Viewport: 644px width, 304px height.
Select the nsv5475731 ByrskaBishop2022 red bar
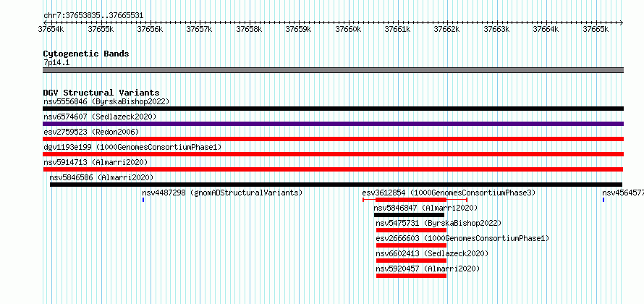point(411,230)
